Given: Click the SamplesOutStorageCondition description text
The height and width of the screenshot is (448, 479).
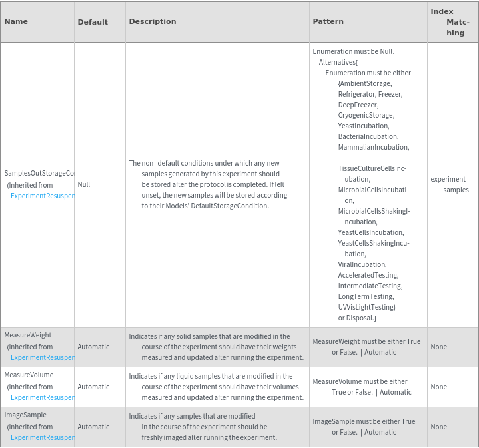Looking at the screenshot, I should (209, 184).
